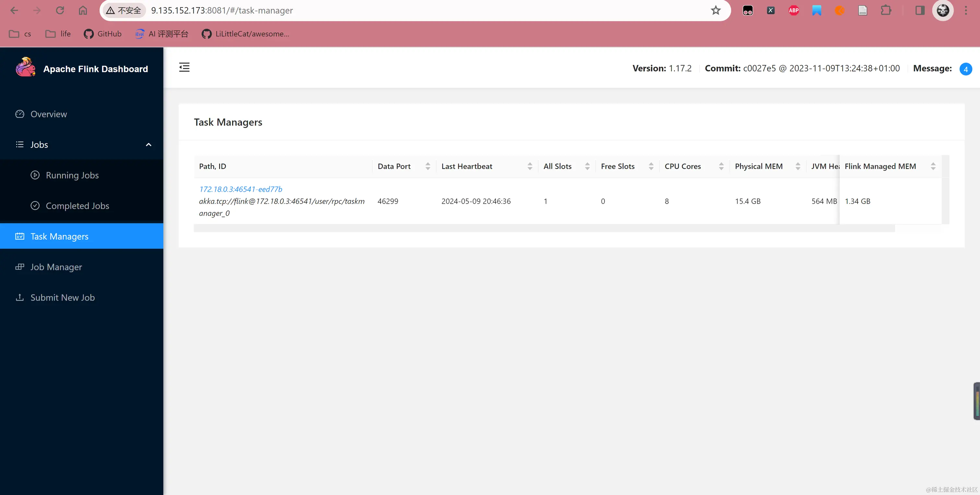Open the Job Manager menu item
Screen dimensions: 980x495
56,267
